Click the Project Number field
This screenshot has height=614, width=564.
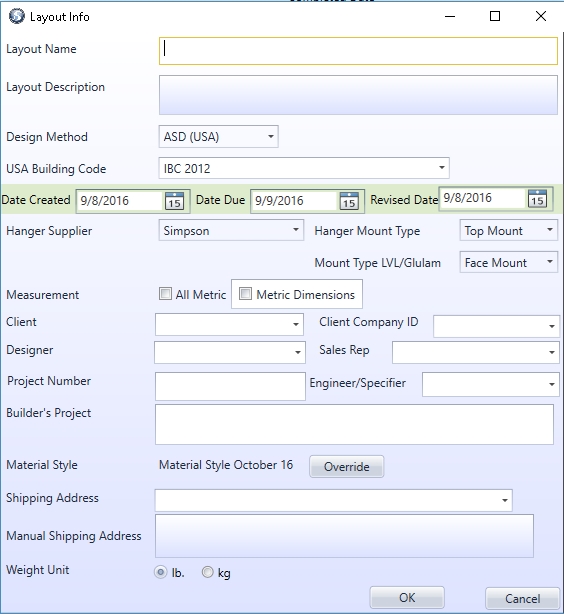(x=230, y=386)
